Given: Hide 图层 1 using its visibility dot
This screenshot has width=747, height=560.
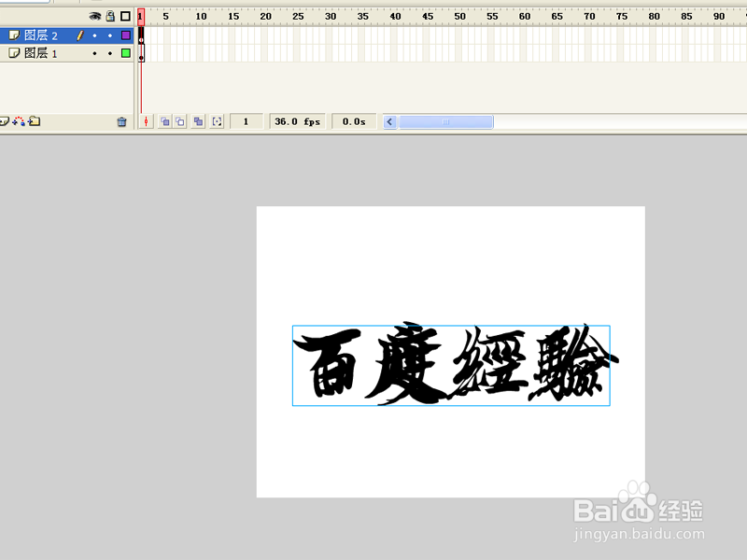Looking at the screenshot, I should click(95, 53).
